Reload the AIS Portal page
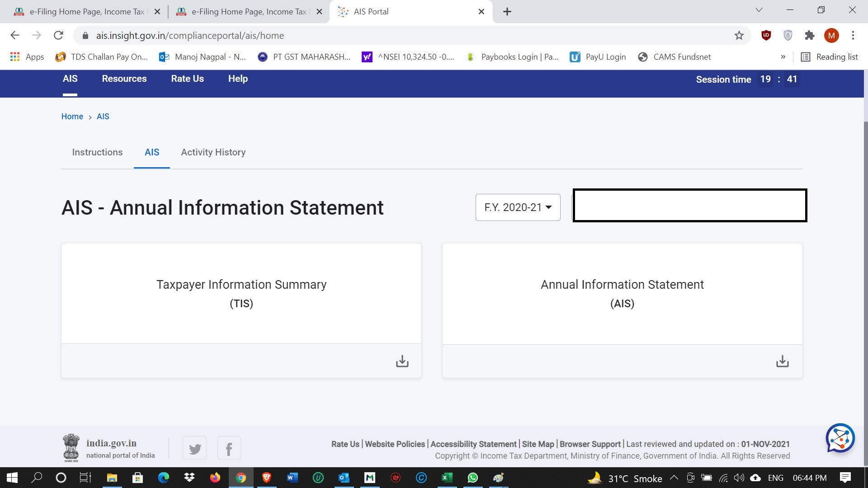This screenshot has width=868, height=488. 58,36
